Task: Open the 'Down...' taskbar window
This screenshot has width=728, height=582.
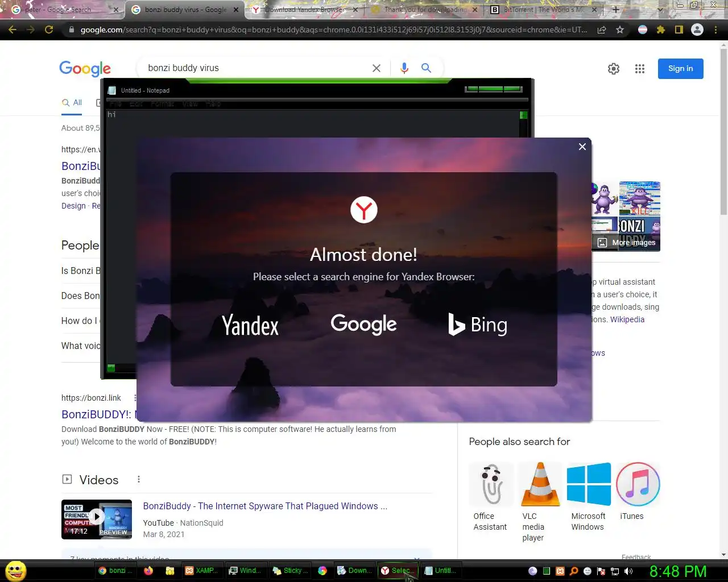Action: pos(354,571)
